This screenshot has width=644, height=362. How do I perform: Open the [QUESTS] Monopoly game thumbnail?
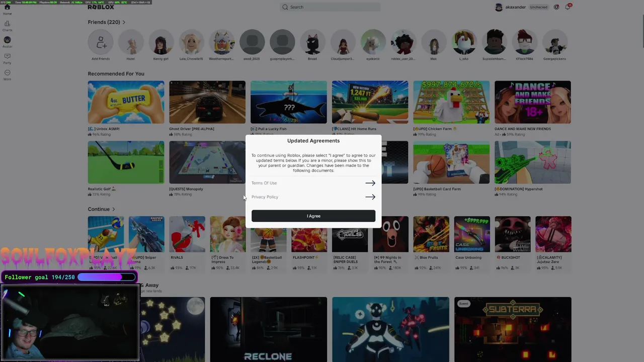coord(207,162)
